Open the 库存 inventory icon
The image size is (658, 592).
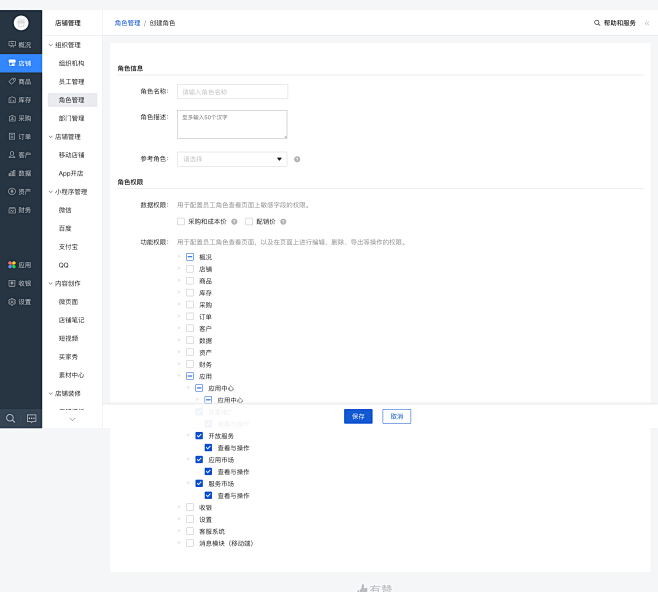pos(12,100)
